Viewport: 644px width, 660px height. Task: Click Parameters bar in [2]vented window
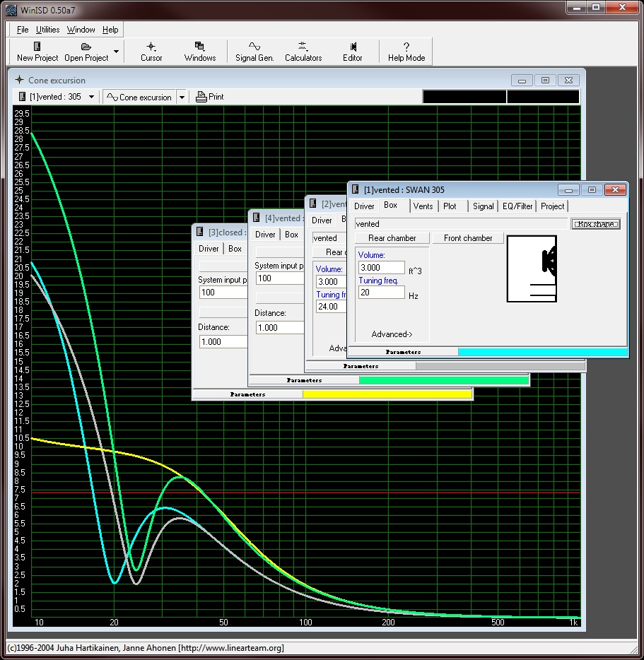click(x=361, y=366)
